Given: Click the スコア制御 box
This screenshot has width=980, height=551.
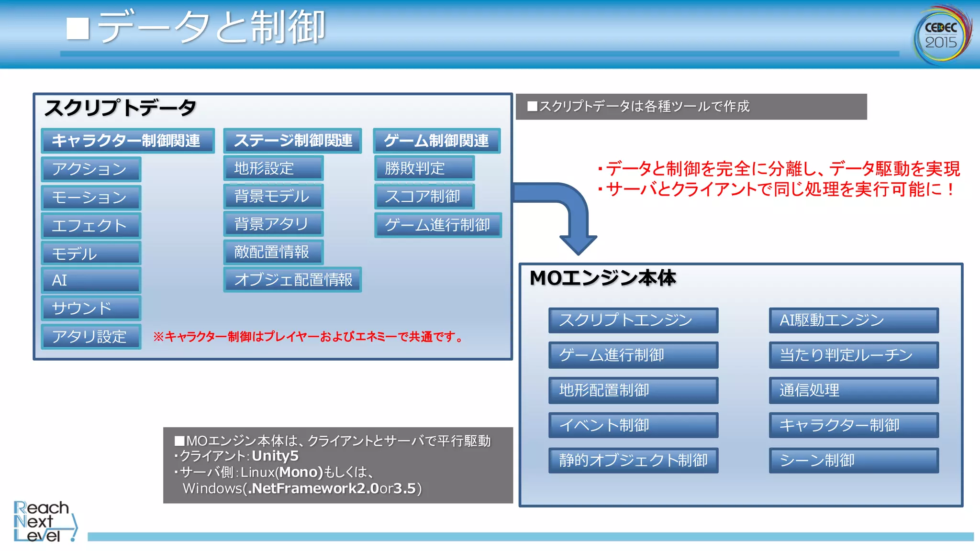Looking at the screenshot, I should click(424, 197).
